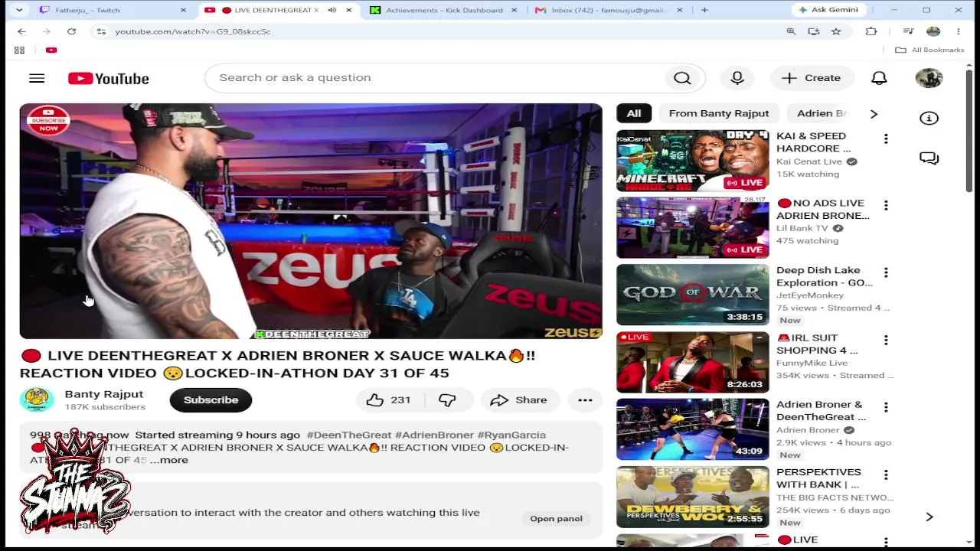Image resolution: width=980 pixels, height=551 pixels.
Task: Go back with the browser back arrow
Action: 21,31
